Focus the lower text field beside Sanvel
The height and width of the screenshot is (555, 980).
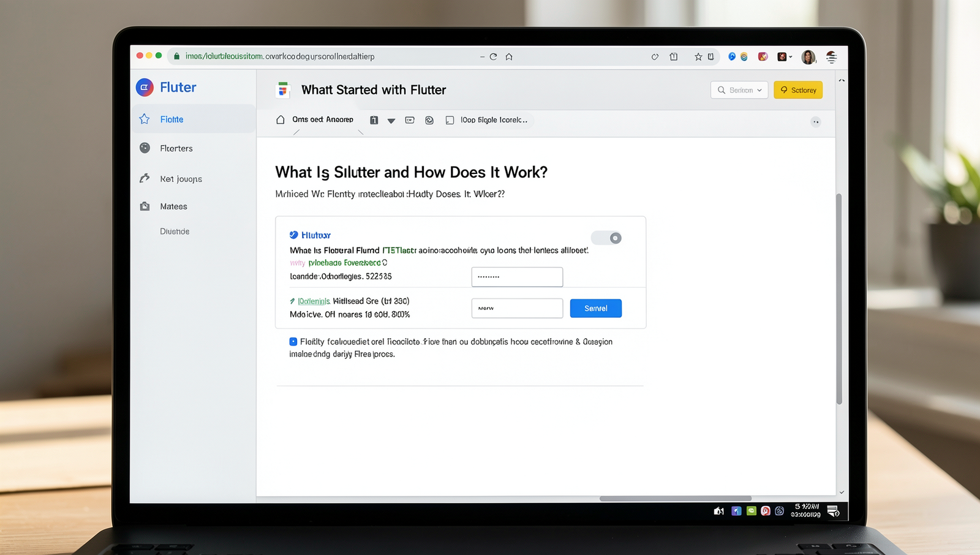click(x=517, y=308)
